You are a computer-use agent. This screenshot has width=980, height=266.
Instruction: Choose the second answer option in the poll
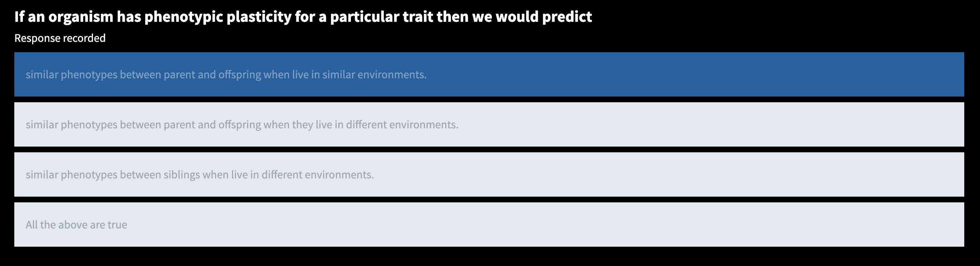coord(489,124)
